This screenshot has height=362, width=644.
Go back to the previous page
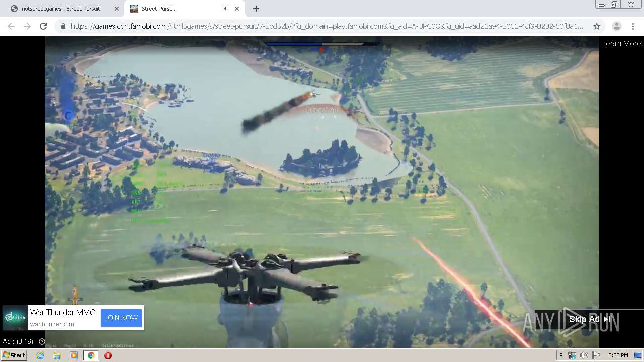(11, 26)
